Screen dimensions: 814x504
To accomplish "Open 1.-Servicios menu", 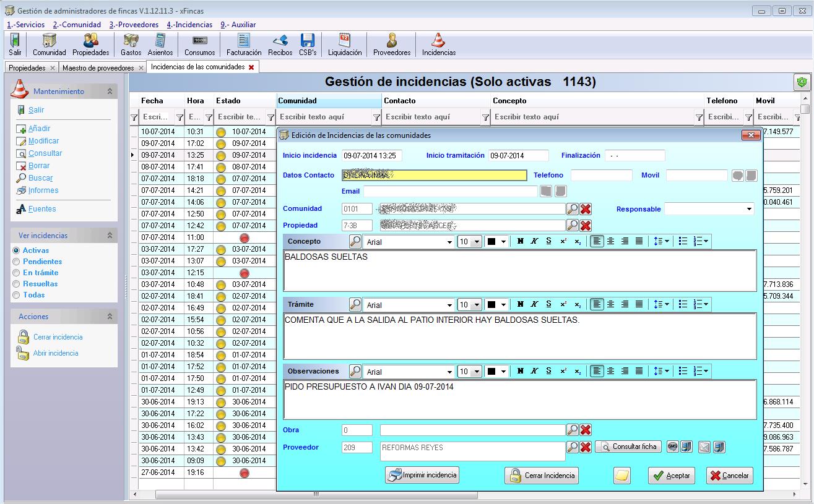I will [x=25, y=25].
